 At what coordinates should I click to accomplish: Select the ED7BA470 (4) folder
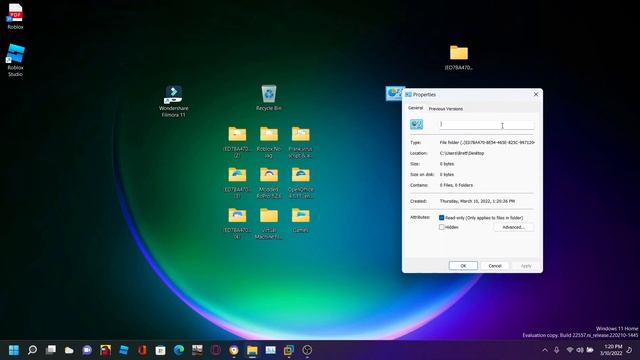pyautogui.click(x=237, y=224)
